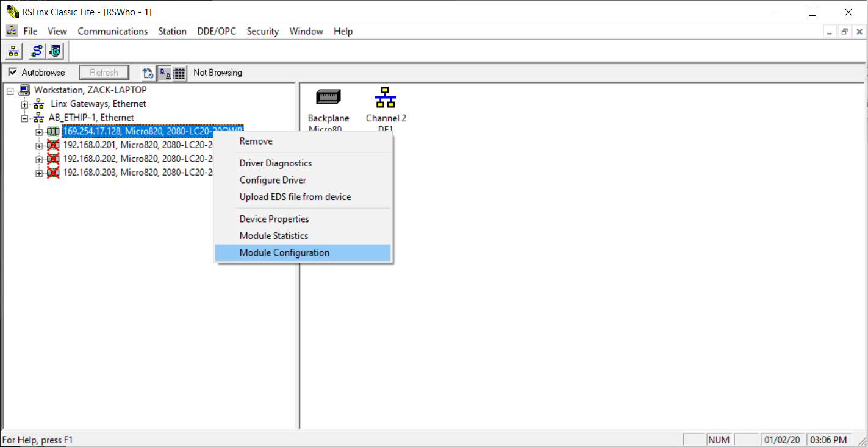Open the Help menu
Image resolution: width=868 pixels, height=447 pixels.
click(x=343, y=31)
